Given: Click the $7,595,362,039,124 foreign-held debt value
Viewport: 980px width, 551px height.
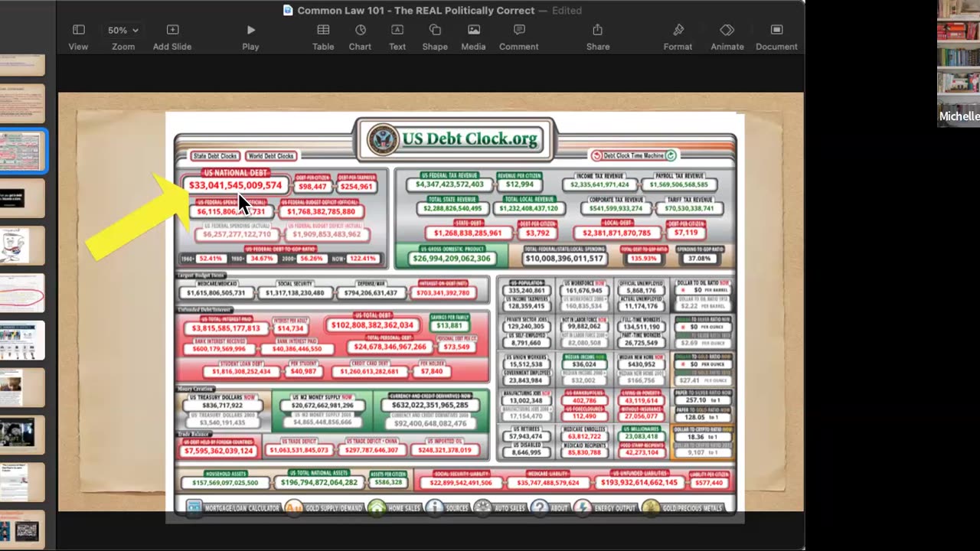Looking at the screenshot, I should pyautogui.click(x=218, y=451).
